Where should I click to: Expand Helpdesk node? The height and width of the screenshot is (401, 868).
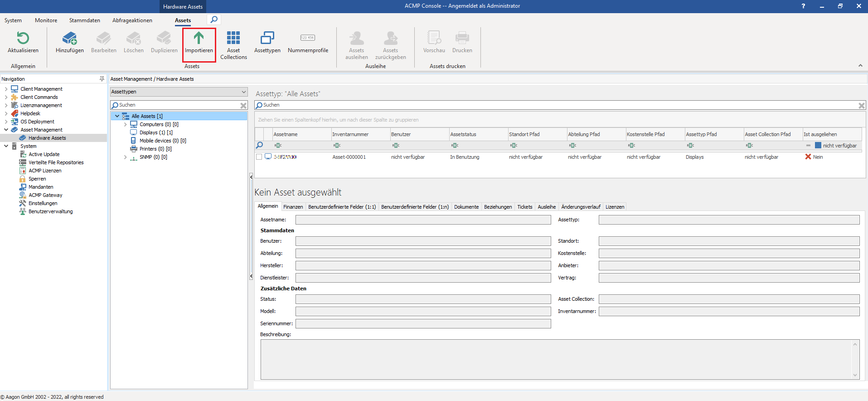click(x=6, y=113)
